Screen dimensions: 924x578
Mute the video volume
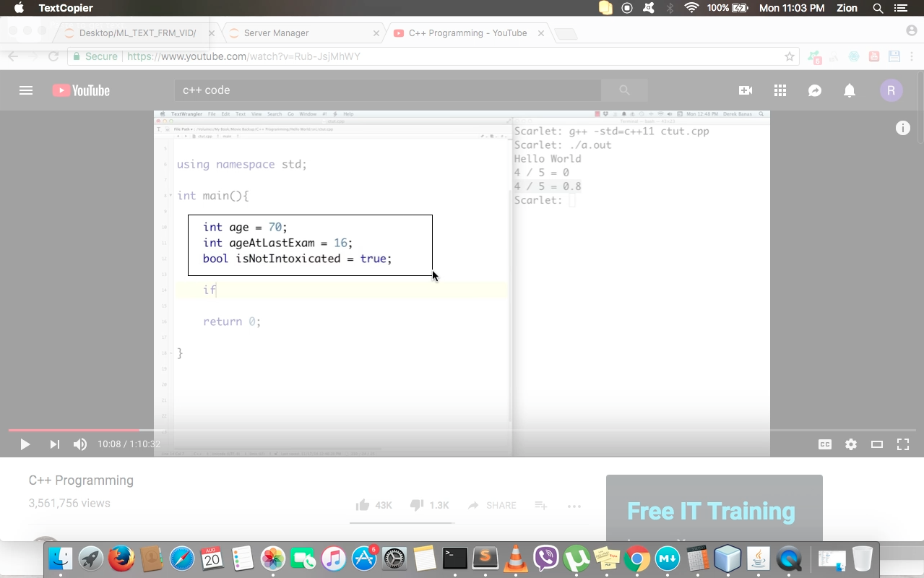80,444
